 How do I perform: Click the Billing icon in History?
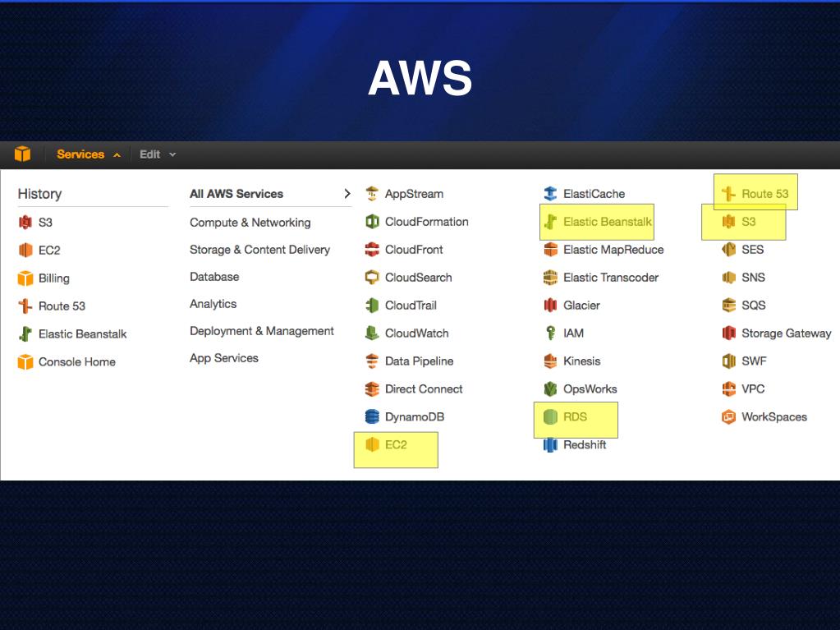click(x=25, y=278)
